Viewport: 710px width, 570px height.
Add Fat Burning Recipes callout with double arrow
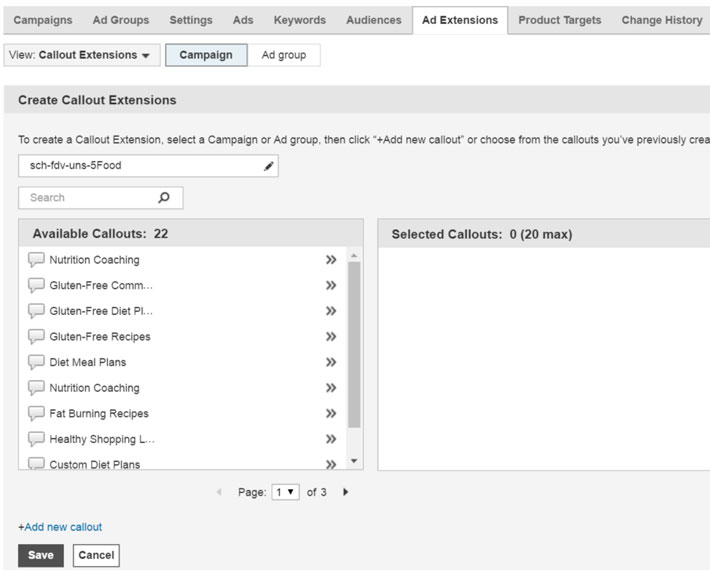pyautogui.click(x=331, y=413)
